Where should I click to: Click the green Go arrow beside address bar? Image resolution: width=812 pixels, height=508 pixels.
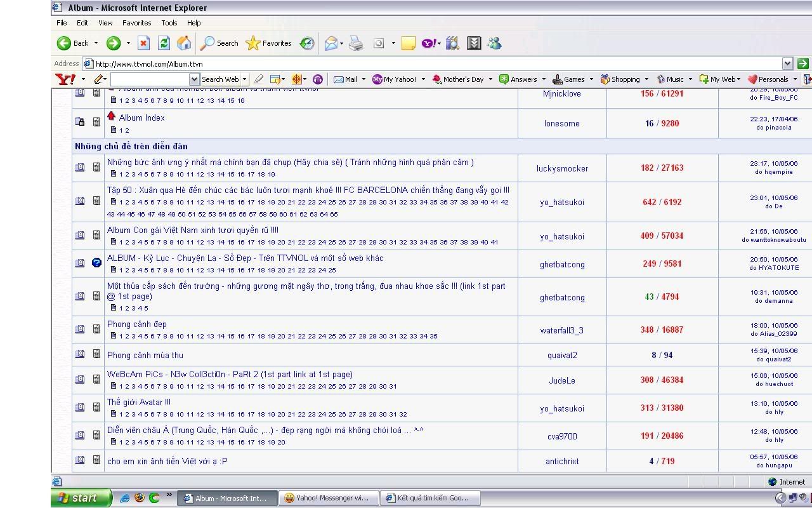[x=802, y=63]
